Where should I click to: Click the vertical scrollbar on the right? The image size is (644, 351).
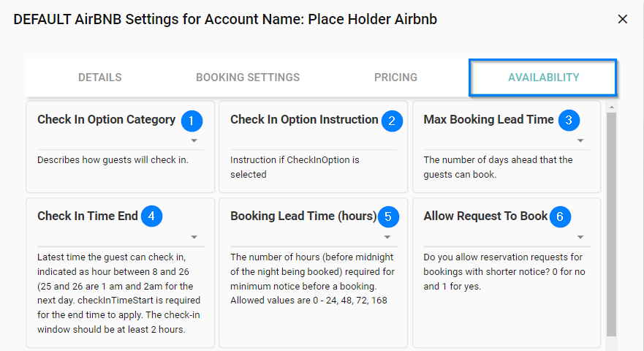612,219
